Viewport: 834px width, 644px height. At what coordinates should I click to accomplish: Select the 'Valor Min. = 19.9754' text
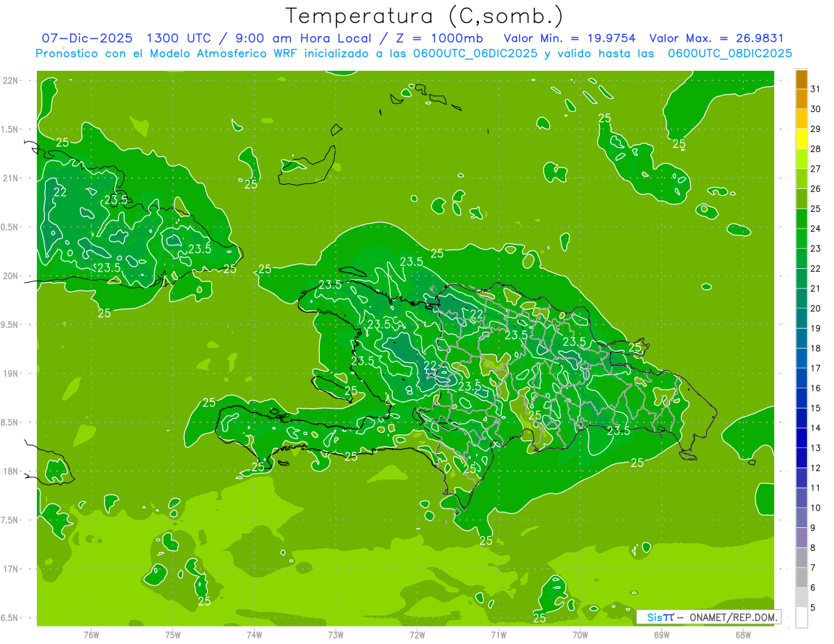pos(570,38)
